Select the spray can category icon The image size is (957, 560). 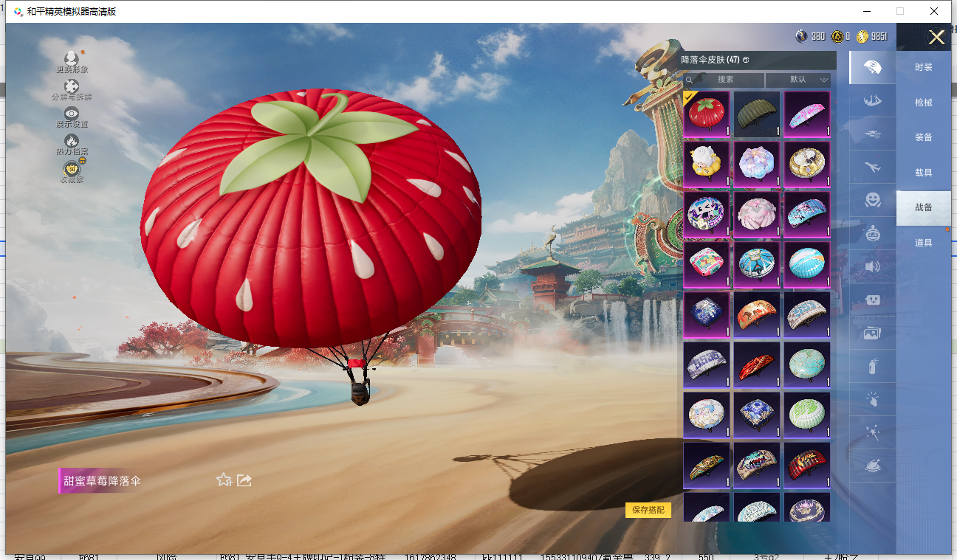pos(872,366)
